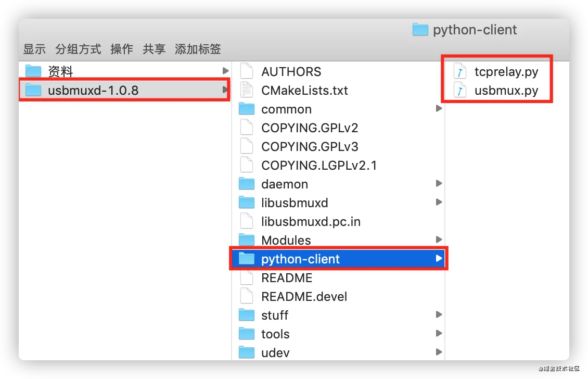Image resolution: width=588 pixels, height=379 pixels.
Task: Expand the 资料 folder arrow
Action: tap(225, 71)
